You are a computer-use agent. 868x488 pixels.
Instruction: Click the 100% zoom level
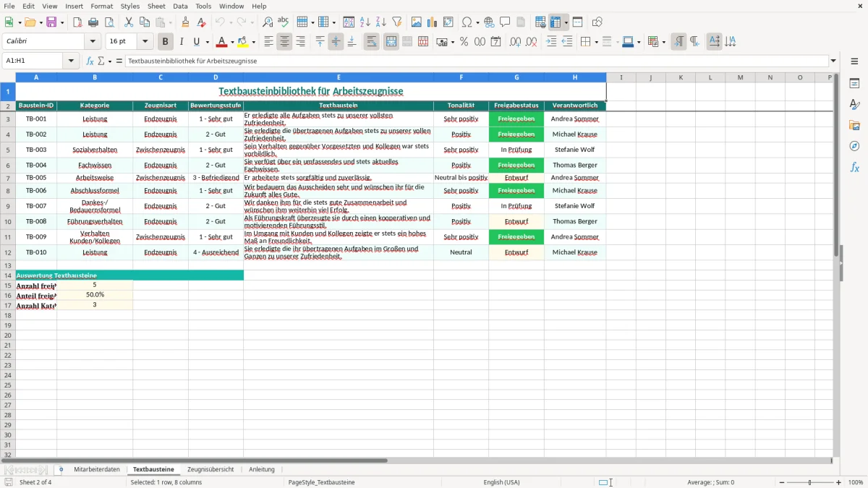click(x=856, y=482)
